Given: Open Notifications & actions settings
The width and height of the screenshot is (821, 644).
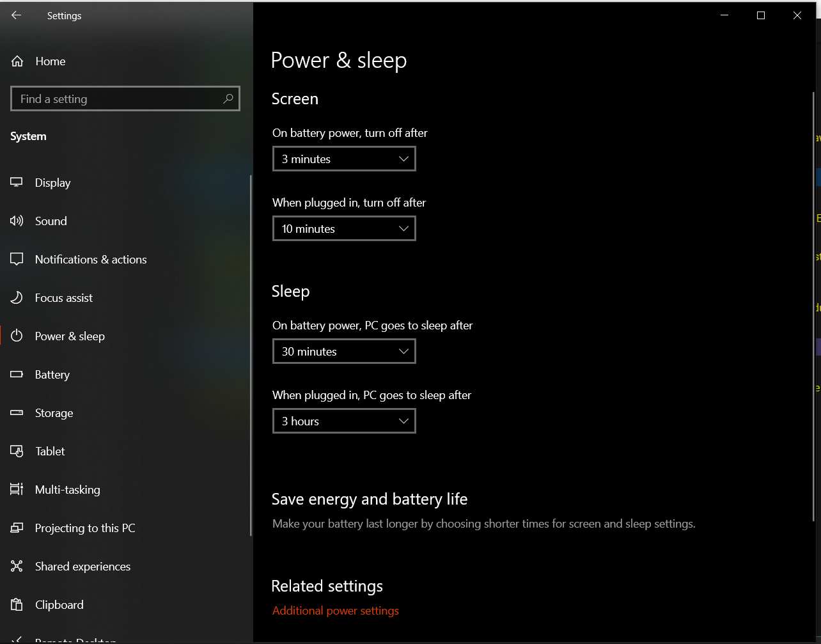Looking at the screenshot, I should (15, 259).
